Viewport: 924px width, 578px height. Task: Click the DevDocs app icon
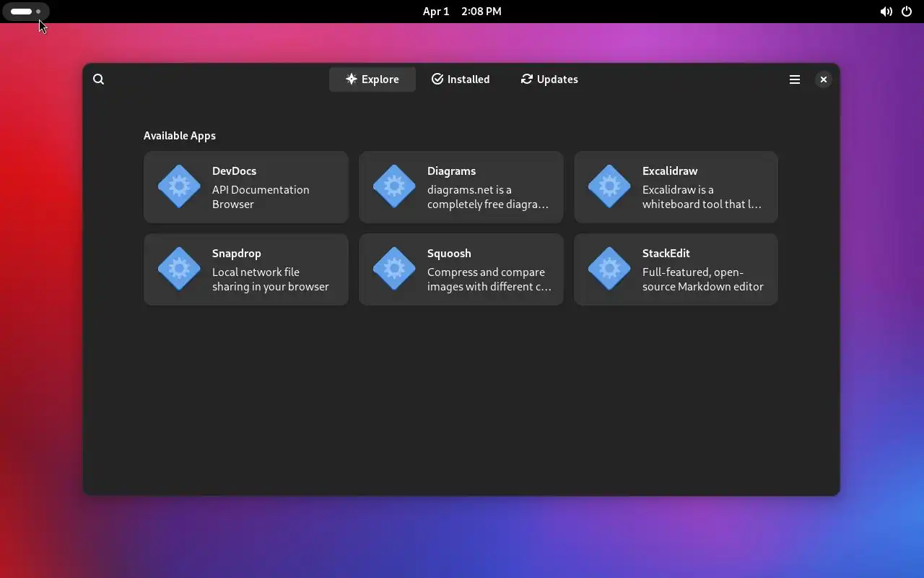(x=179, y=187)
